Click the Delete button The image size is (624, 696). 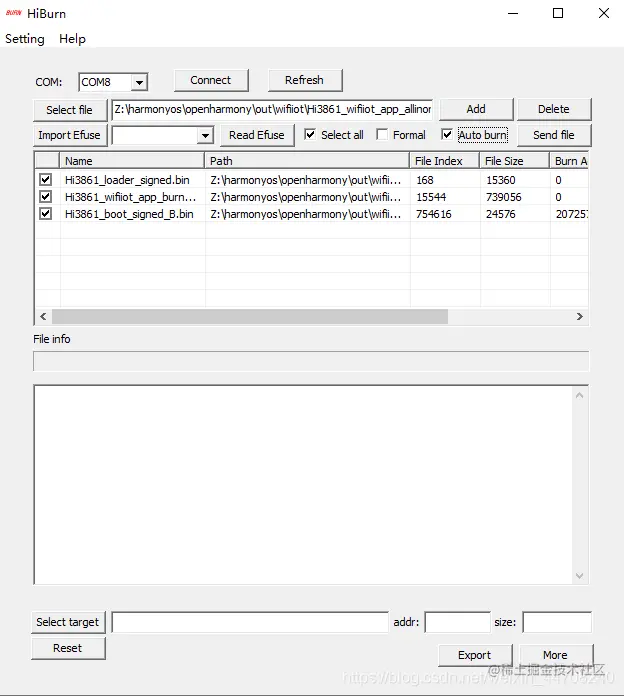(x=554, y=109)
